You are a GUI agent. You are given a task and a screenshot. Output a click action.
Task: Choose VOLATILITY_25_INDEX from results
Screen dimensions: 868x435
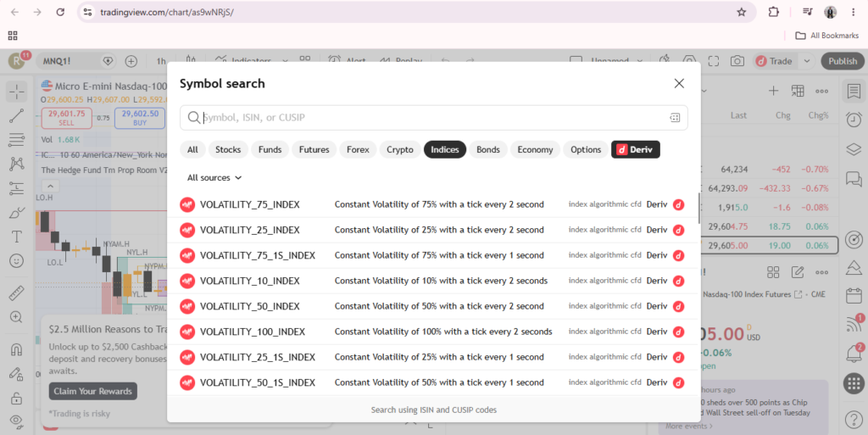point(433,231)
